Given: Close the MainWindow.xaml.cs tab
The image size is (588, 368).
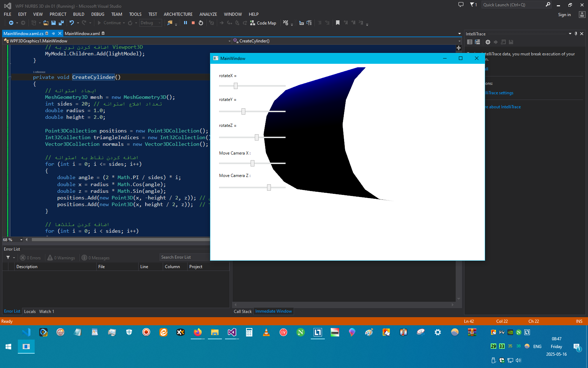Looking at the screenshot, I should pyautogui.click(x=60, y=34).
